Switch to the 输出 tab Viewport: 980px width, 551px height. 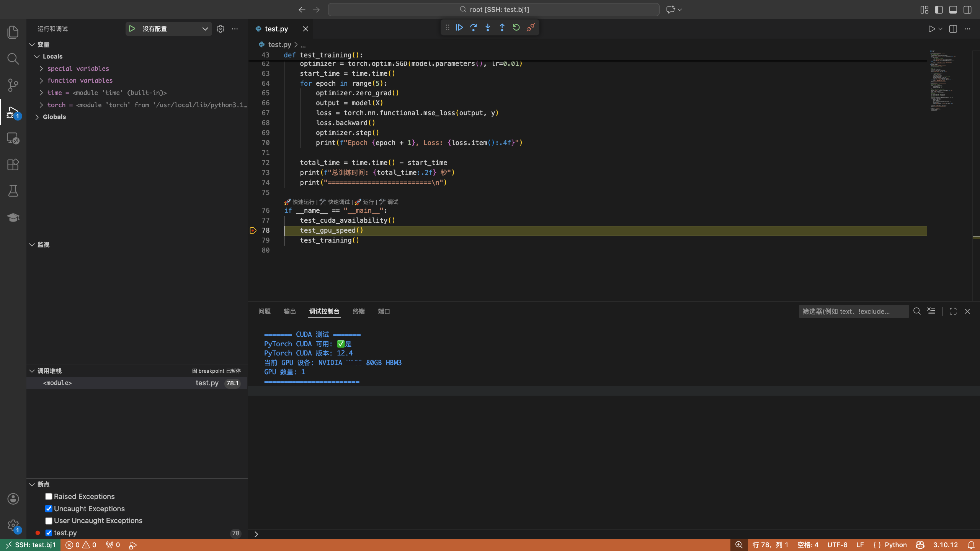(x=289, y=311)
